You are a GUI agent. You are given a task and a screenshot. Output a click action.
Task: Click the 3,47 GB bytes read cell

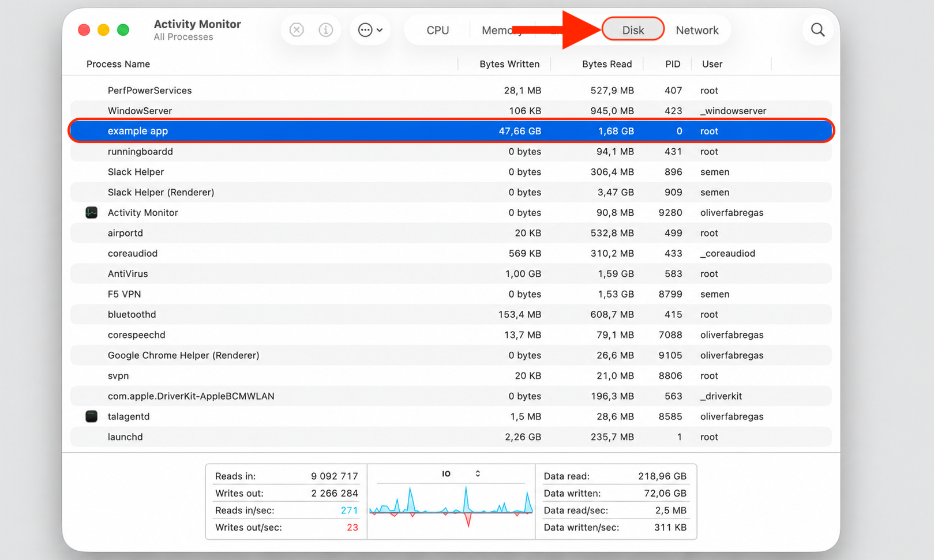click(x=616, y=192)
